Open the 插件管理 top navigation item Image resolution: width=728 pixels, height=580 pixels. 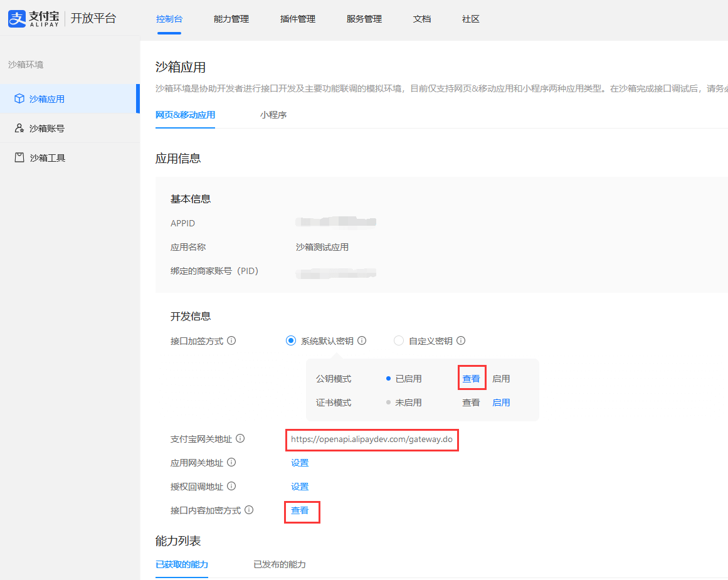pos(298,19)
